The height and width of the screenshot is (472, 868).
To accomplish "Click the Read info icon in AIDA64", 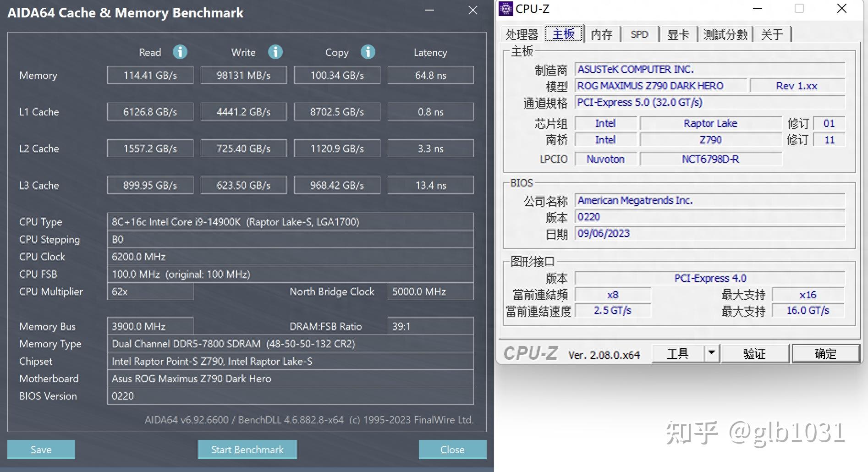I will click(x=180, y=52).
